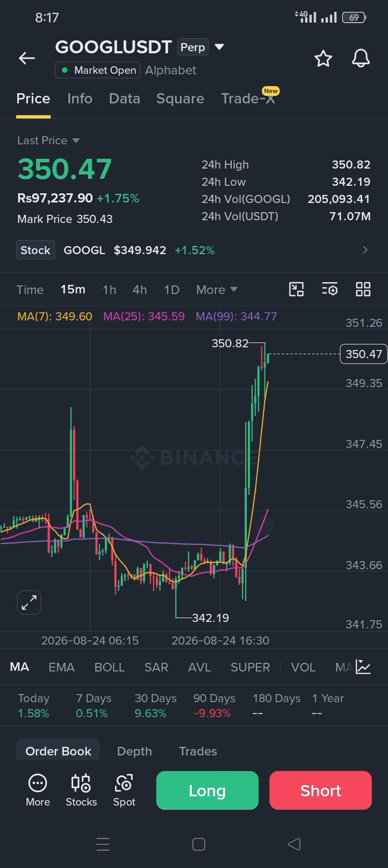Tap the large 350.47 last price
The image size is (388, 868).
point(65,169)
